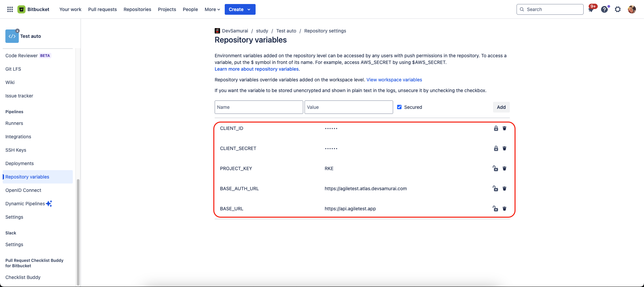Image resolution: width=644 pixels, height=287 pixels.
Task: Click the Bitbucket logo
Action: coord(33,9)
